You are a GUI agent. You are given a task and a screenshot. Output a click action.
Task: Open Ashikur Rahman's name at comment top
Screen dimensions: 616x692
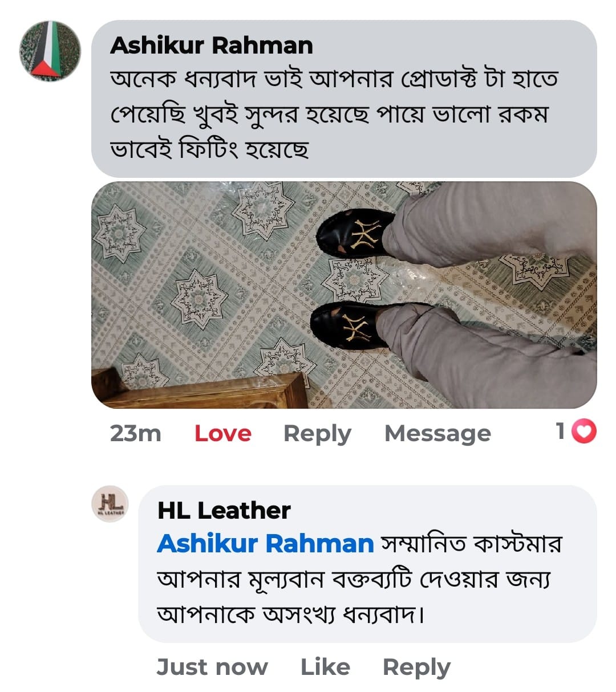(x=212, y=46)
